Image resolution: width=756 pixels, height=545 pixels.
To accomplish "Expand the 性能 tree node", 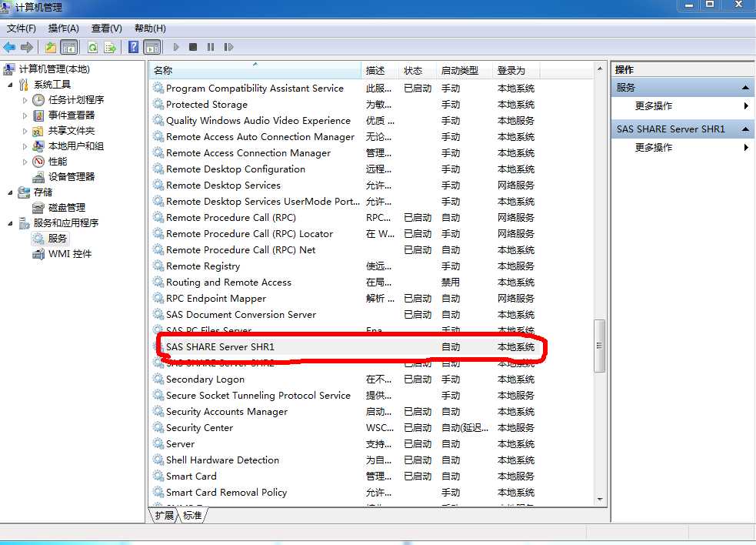I will click(25, 162).
